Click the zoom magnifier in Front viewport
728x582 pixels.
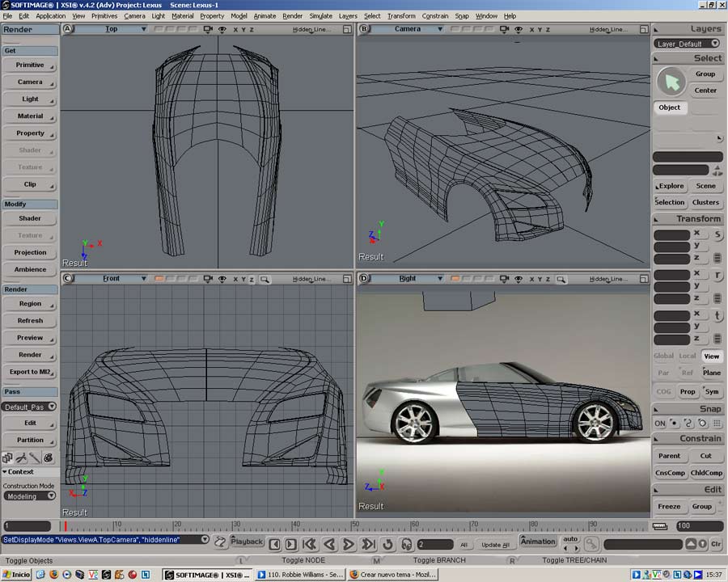coord(265,279)
